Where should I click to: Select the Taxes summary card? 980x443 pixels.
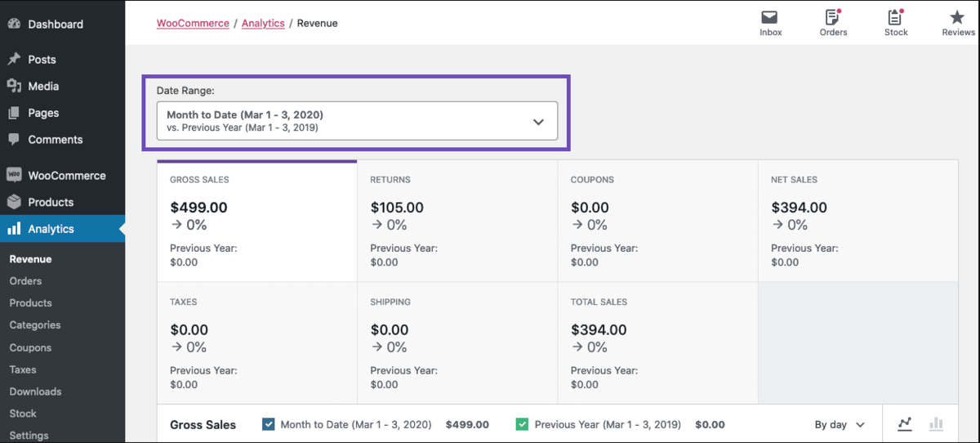point(257,343)
